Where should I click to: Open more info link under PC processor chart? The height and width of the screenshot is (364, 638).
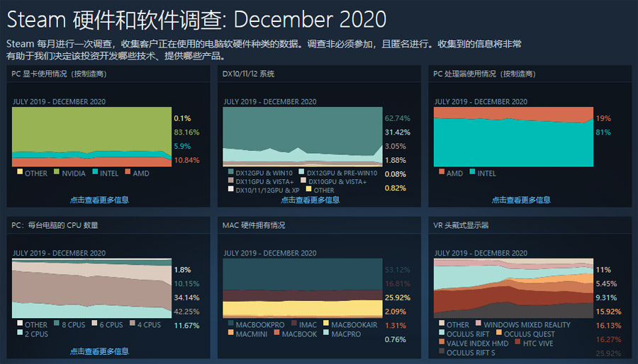point(521,200)
